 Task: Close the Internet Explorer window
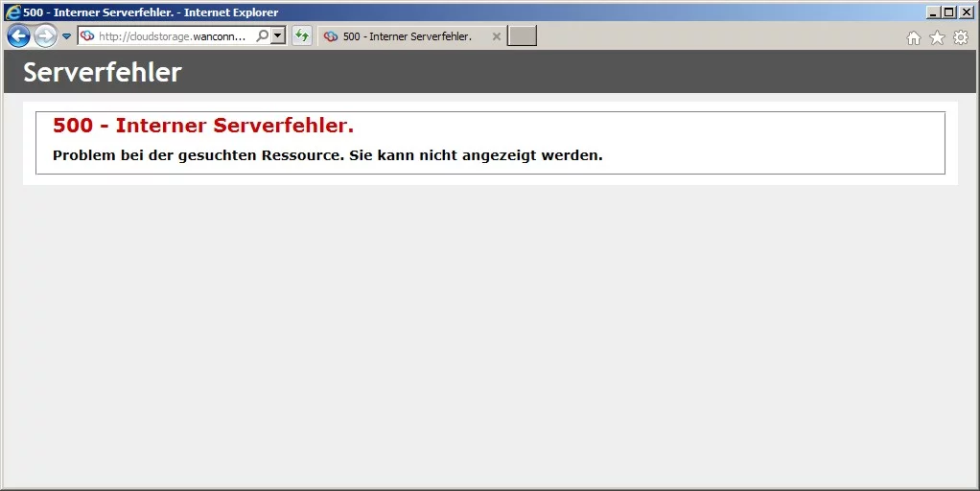coord(966,12)
